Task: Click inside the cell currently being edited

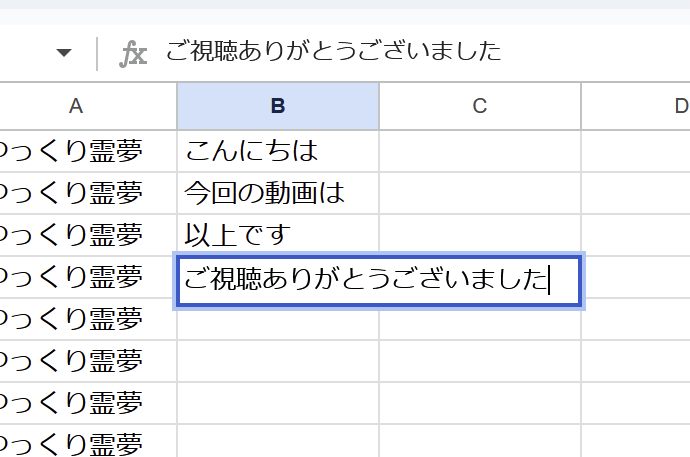Action: click(x=378, y=280)
